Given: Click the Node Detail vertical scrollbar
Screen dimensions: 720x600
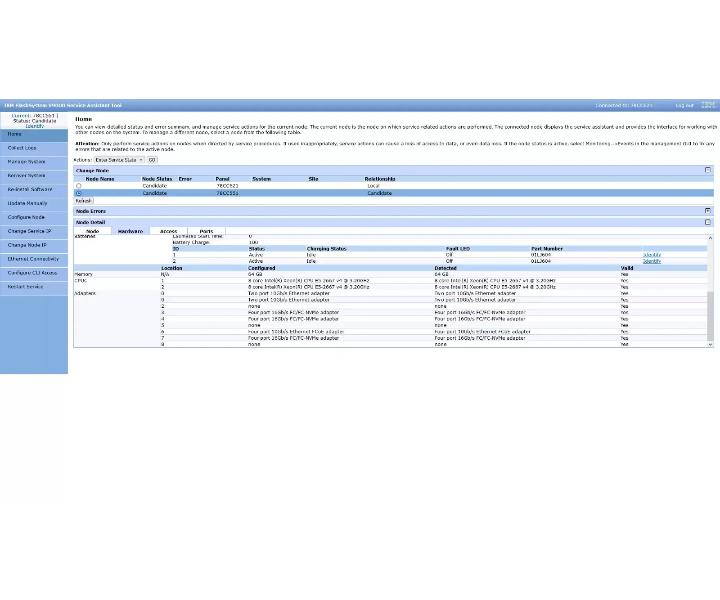Looking at the screenshot, I should 710,291.
